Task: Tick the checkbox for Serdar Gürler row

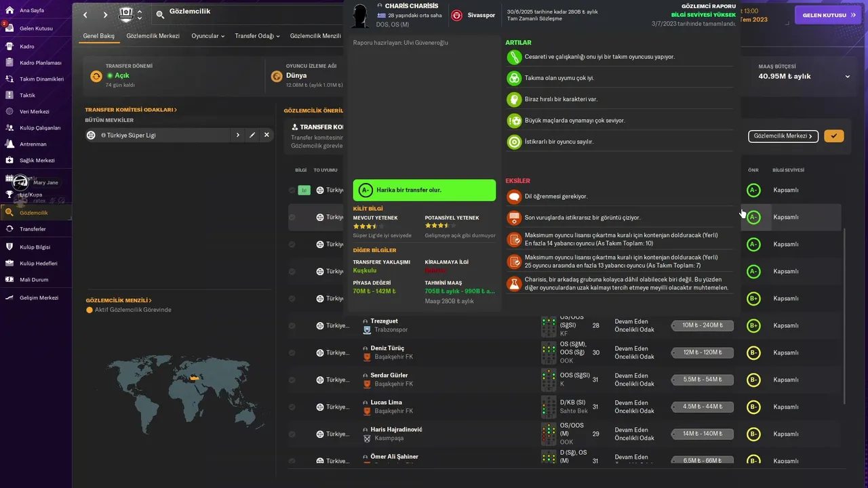Action: [x=292, y=380]
